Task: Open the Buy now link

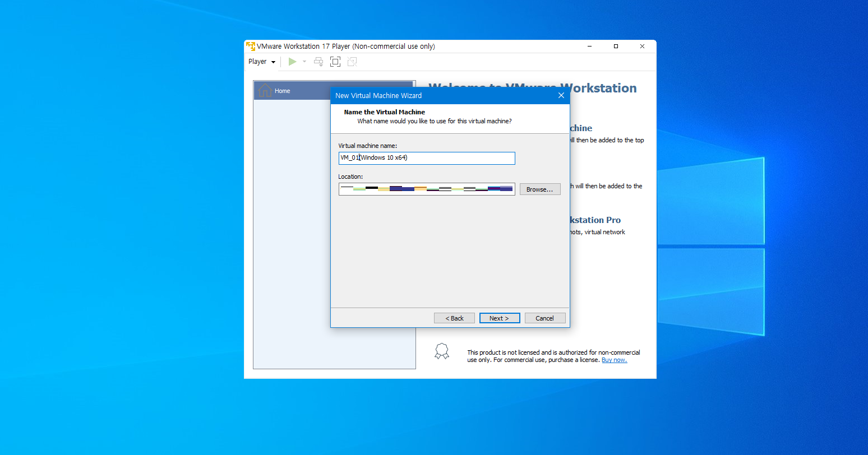Action: 614,360
